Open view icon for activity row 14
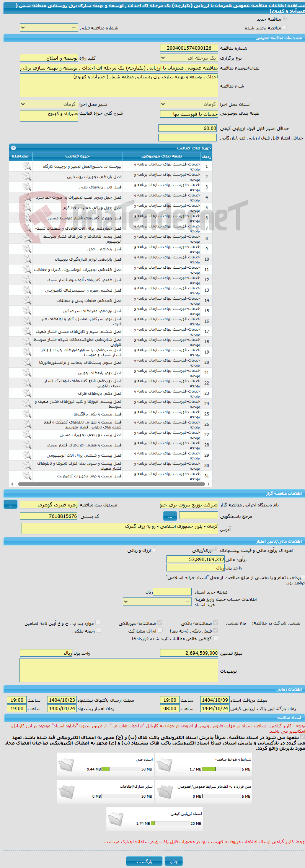Viewport: 305px width, 868px height. tap(27, 300)
